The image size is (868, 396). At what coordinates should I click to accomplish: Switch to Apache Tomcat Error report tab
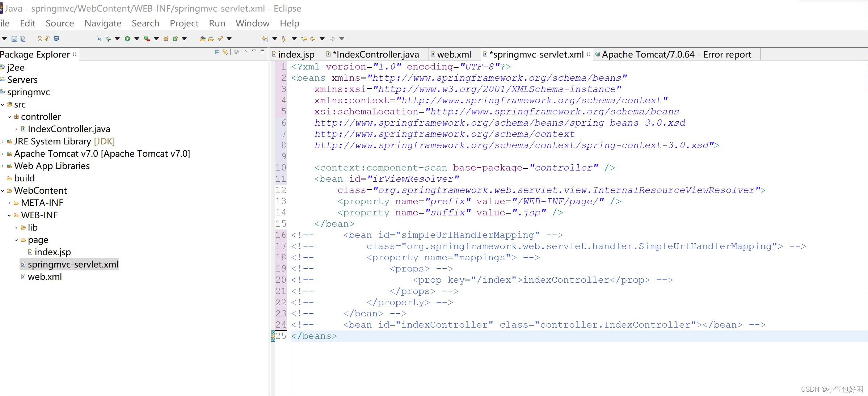click(677, 54)
